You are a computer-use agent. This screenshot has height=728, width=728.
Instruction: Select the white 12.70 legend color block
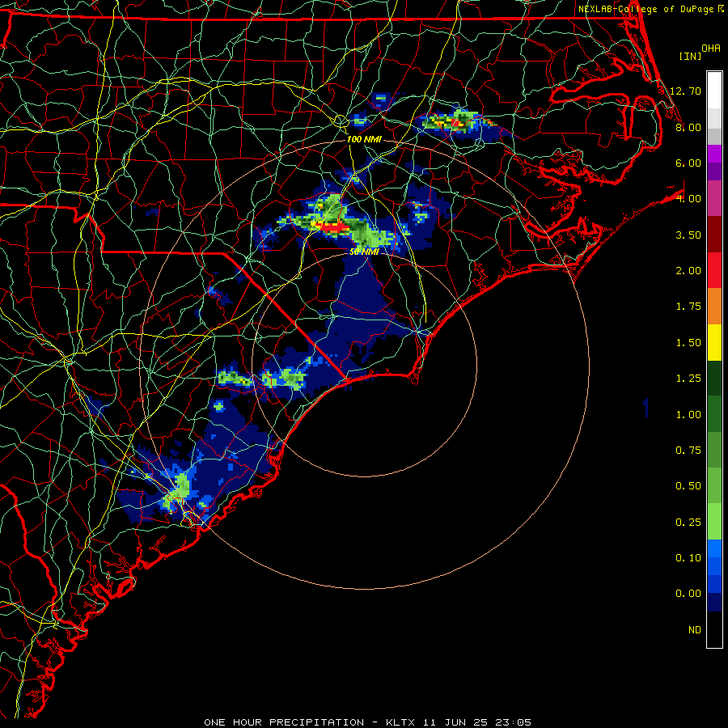tap(714, 91)
